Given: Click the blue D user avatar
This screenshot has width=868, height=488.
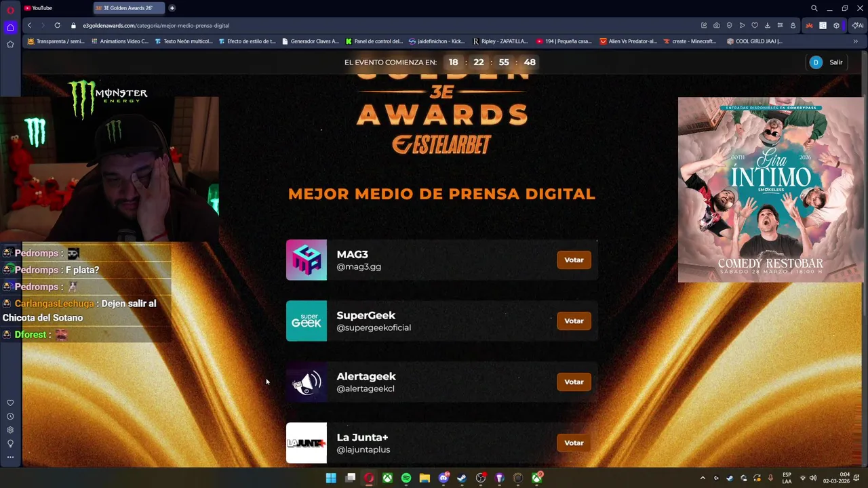Looking at the screenshot, I should [x=816, y=62].
